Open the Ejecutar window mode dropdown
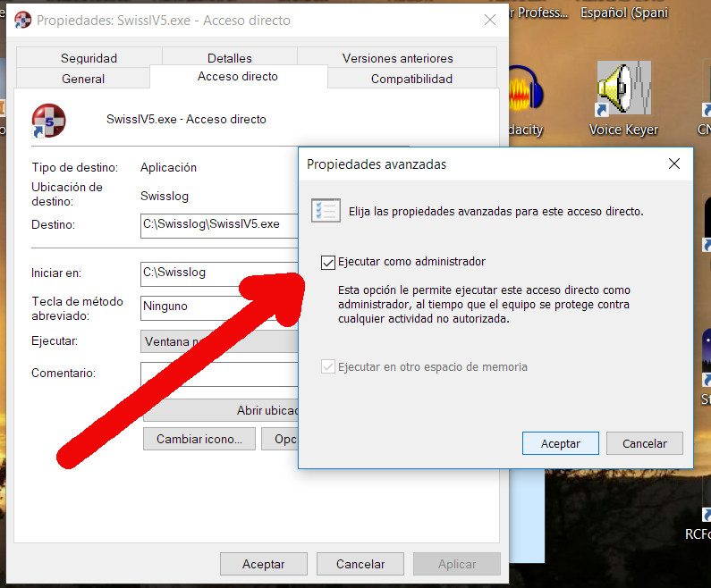 tap(219, 341)
